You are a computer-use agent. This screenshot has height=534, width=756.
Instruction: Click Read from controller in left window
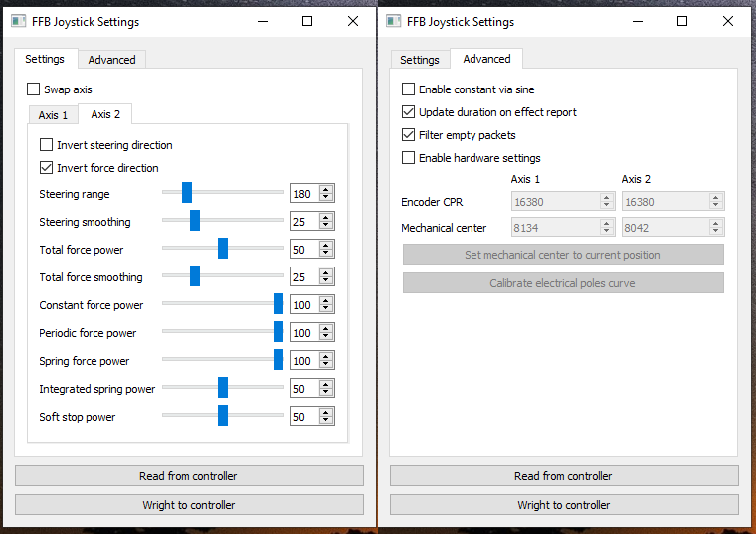pyautogui.click(x=189, y=476)
